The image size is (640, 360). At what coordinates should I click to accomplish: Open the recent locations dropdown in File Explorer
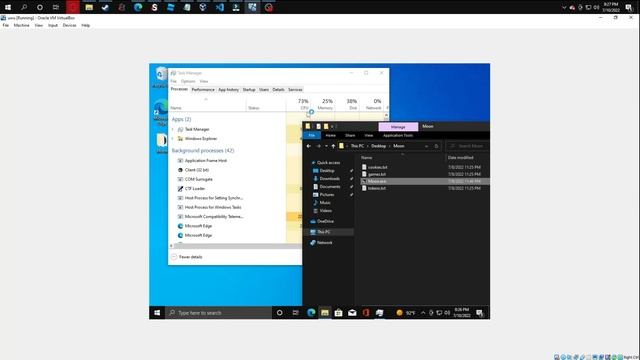[x=326, y=146]
